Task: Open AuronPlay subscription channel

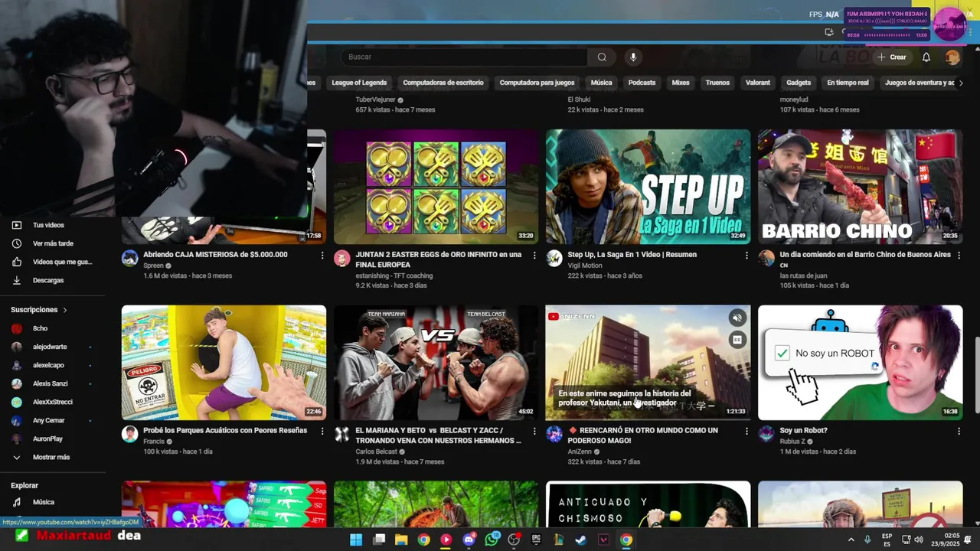Action: point(47,439)
